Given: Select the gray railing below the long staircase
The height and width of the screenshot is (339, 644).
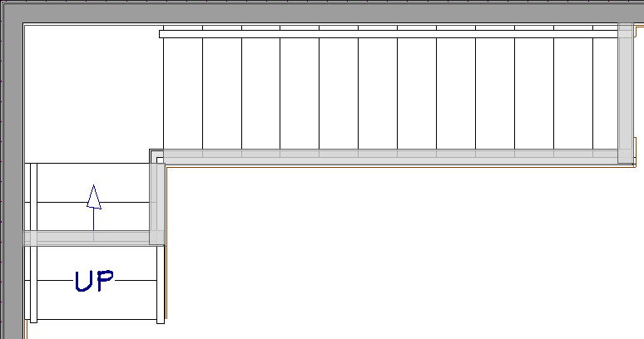Looking at the screenshot, I should coord(390,157).
